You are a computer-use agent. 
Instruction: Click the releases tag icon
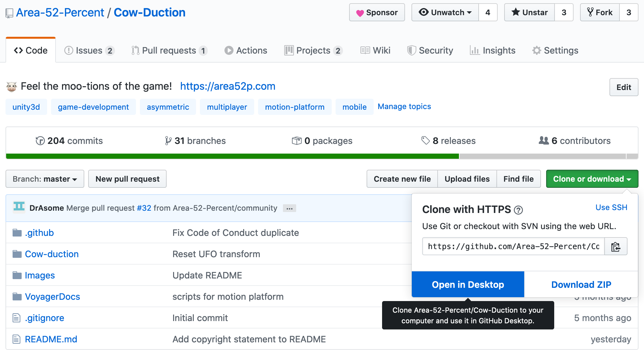[425, 140]
